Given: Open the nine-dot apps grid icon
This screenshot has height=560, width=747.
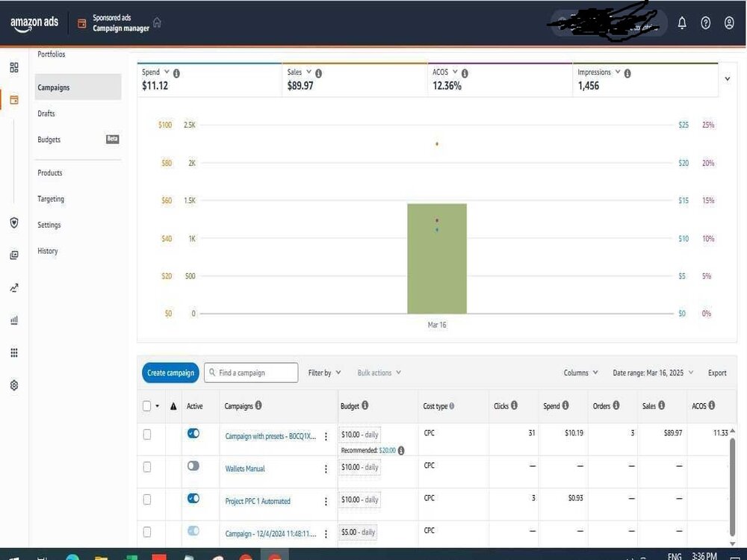Looking at the screenshot, I should pos(14,352).
